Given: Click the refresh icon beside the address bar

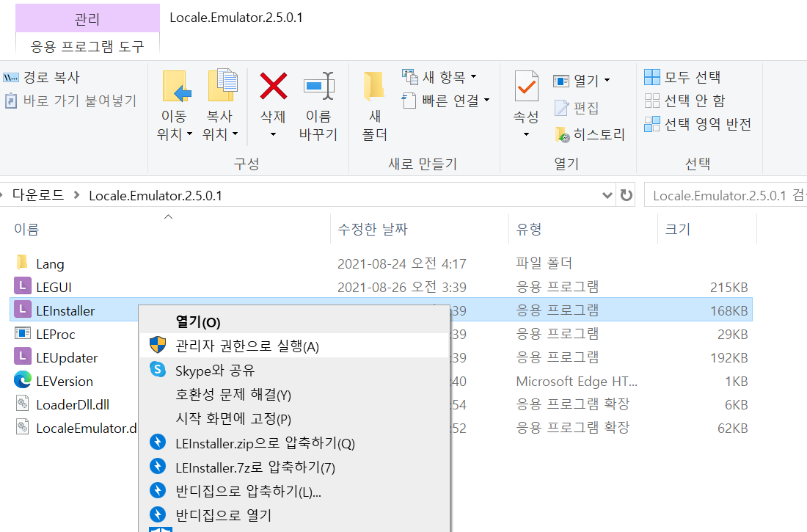Looking at the screenshot, I should pyautogui.click(x=627, y=195).
